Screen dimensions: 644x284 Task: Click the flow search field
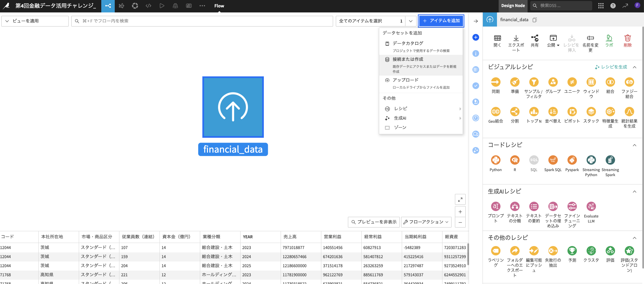tap(202, 21)
